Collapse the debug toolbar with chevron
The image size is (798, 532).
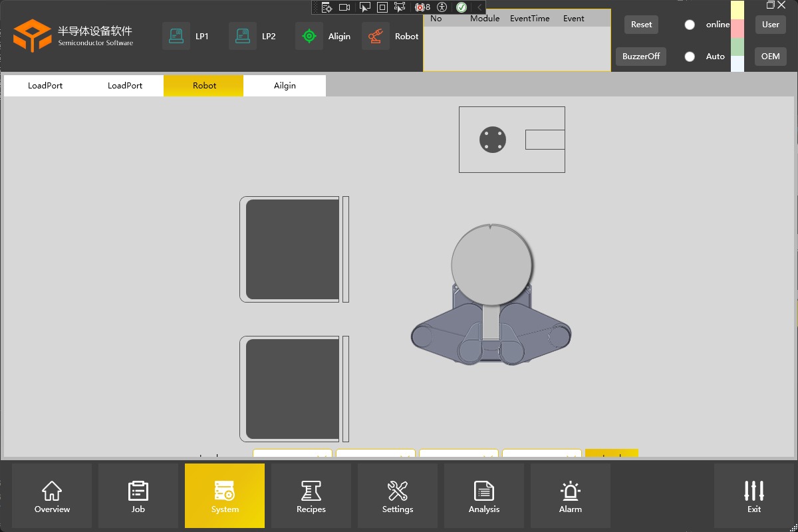[x=479, y=7]
